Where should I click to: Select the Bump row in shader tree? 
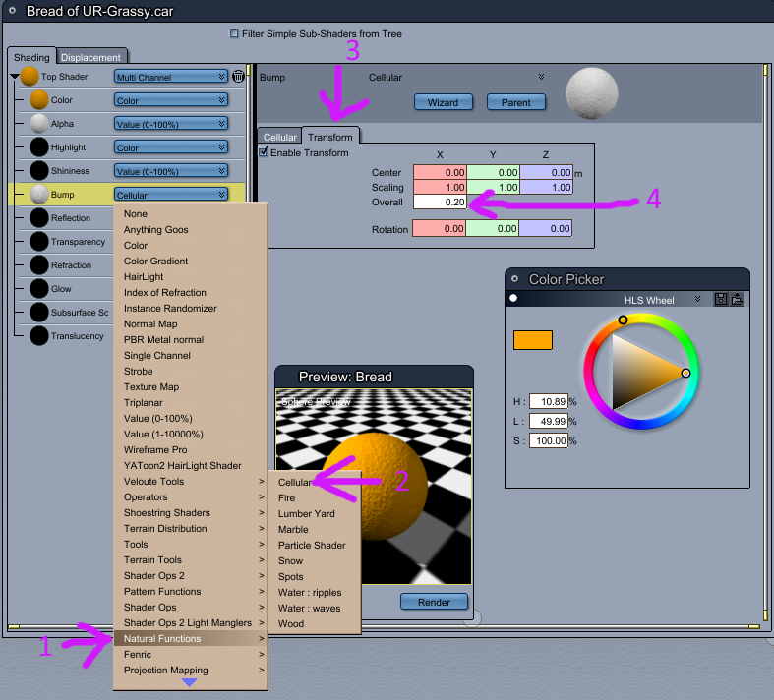126,195
